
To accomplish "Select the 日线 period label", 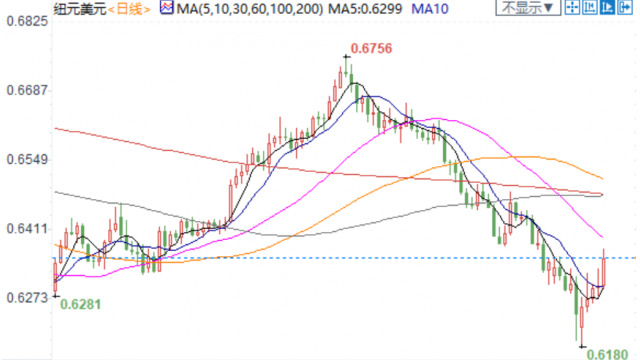I will click(x=129, y=9).
